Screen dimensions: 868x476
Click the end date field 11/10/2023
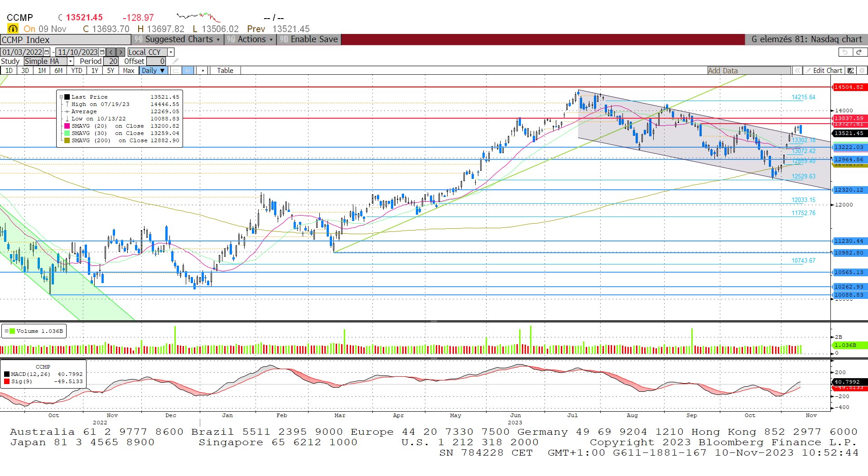coord(77,52)
